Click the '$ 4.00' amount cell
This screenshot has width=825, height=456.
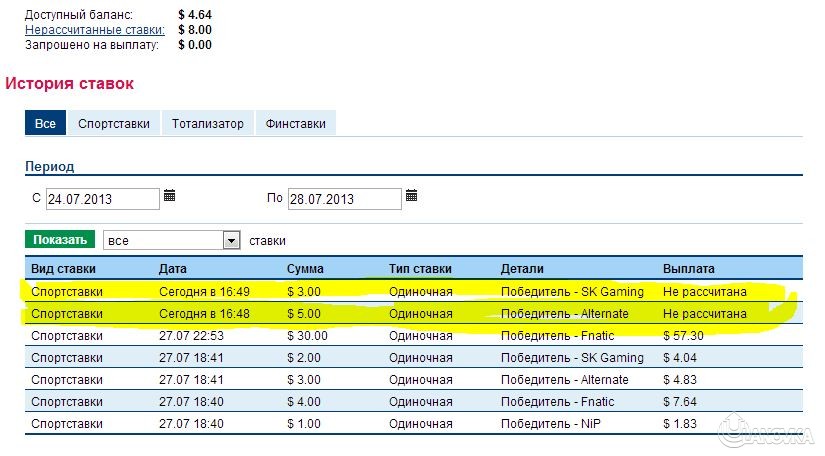coord(304,402)
